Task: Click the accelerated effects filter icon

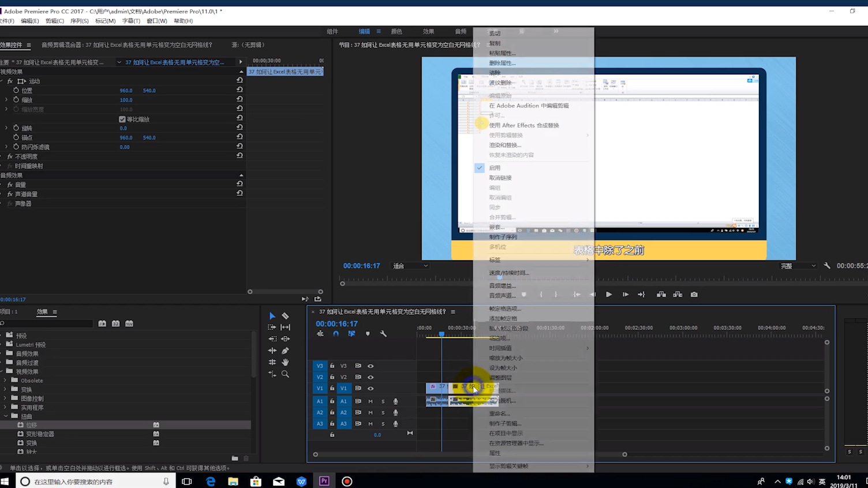Action: point(102,324)
